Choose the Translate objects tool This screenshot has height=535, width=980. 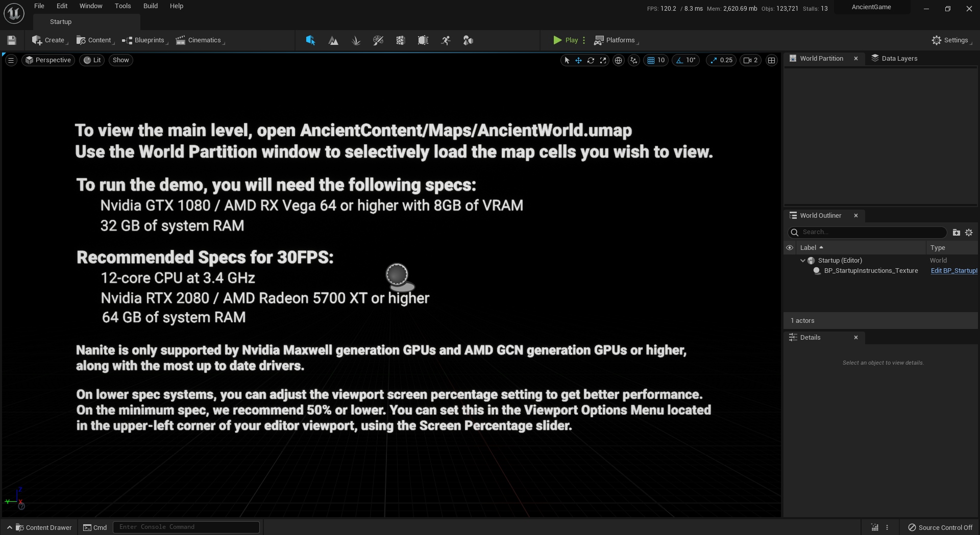578,60
